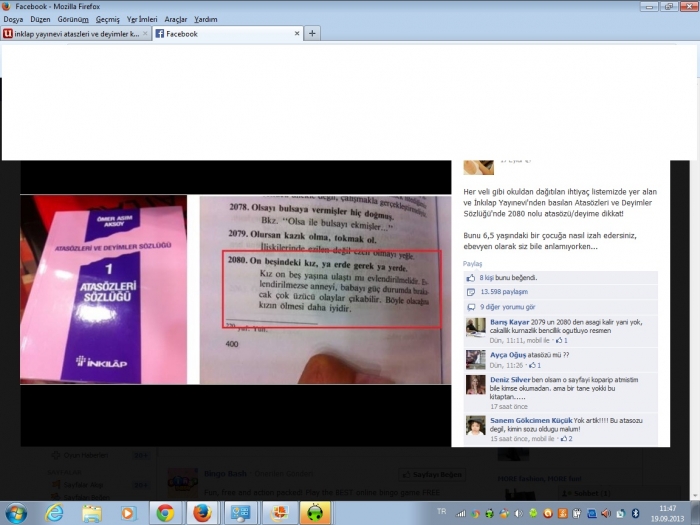Viewport: 700px width, 525px height.
Task: Click the book cover photo
Action: click(x=103, y=288)
